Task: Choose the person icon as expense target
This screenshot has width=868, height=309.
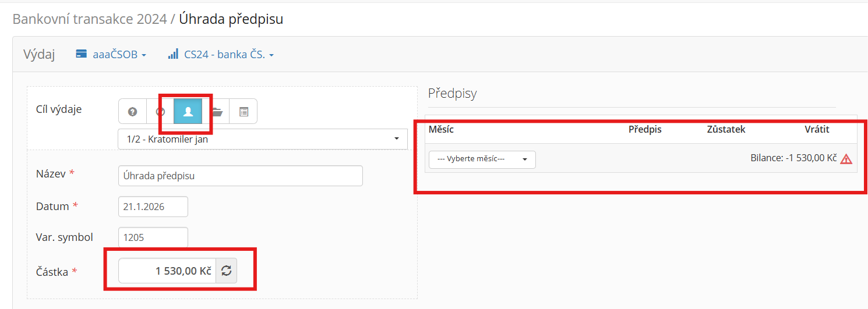Action: (188, 112)
